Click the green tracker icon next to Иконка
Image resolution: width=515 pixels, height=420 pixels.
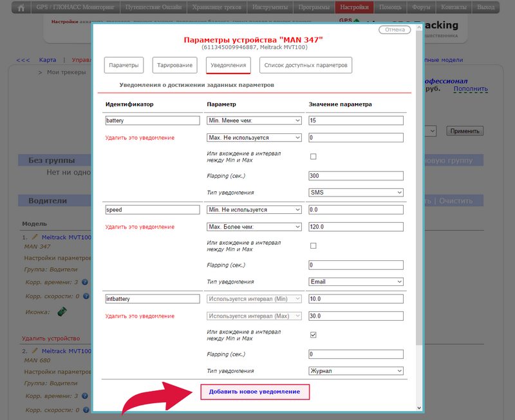(62, 312)
